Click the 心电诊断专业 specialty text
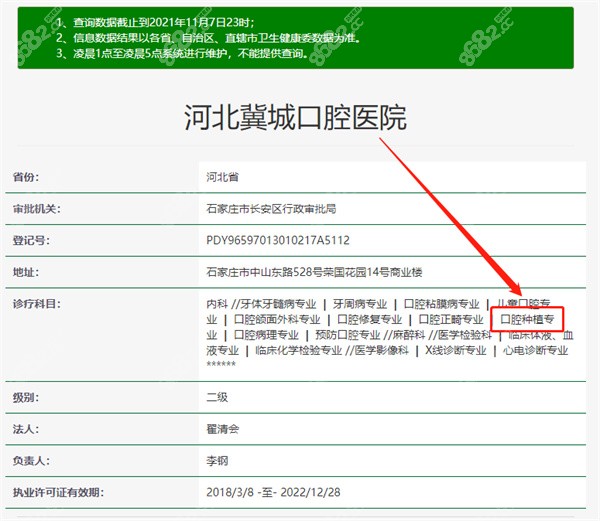The height and width of the screenshot is (521, 600). 537,351
